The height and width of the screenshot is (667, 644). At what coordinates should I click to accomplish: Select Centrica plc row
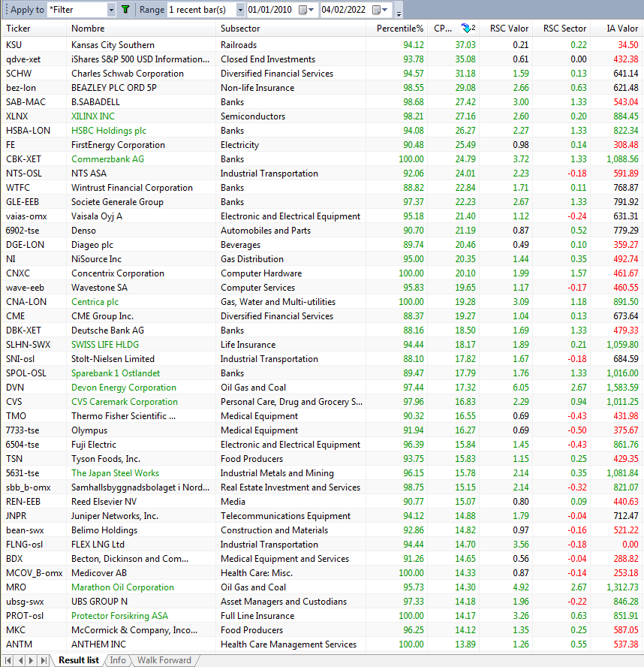(x=322, y=302)
